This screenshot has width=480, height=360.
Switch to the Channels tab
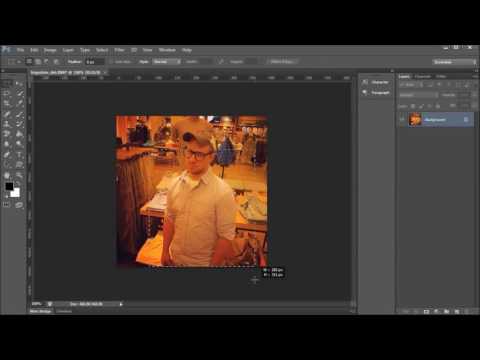click(x=423, y=76)
